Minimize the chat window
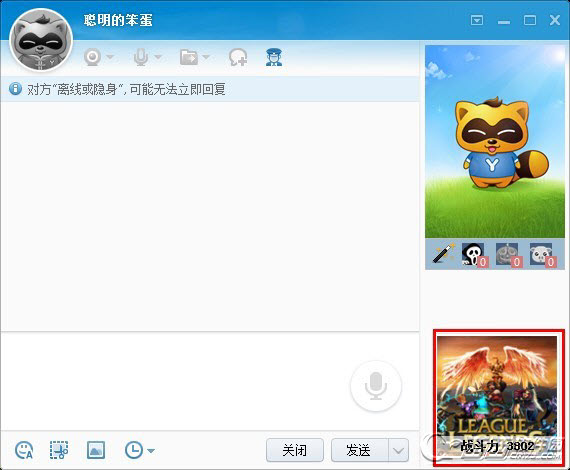Screen dimensions: 570x470 (504, 22)
